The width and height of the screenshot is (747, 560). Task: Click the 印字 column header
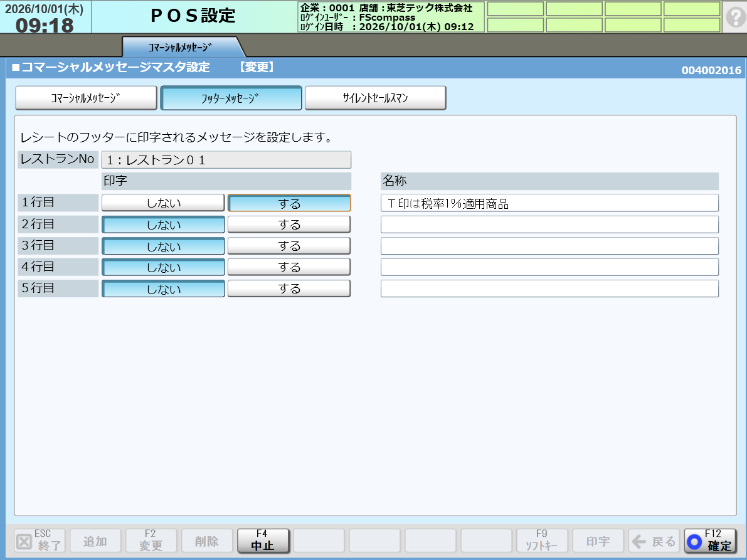click(226, 181)
